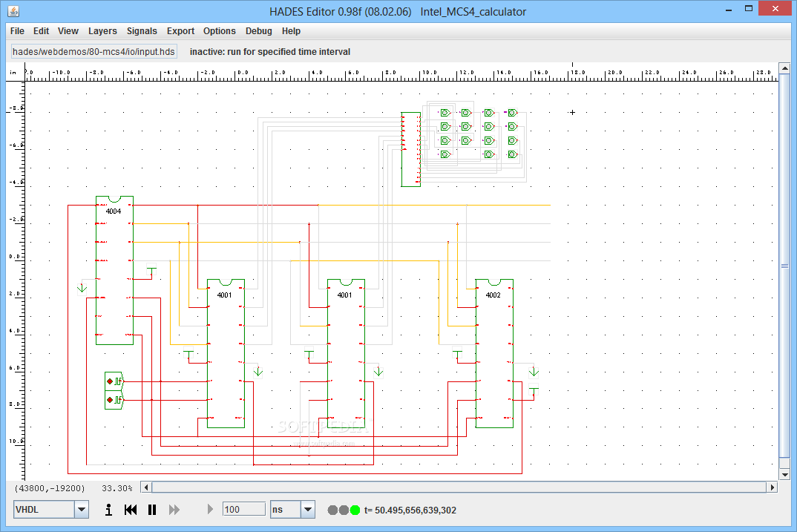Click the run-for-interval play arrow
This screenshot has width=797, height=532.
pyautogui.click(x=210, y=509)
